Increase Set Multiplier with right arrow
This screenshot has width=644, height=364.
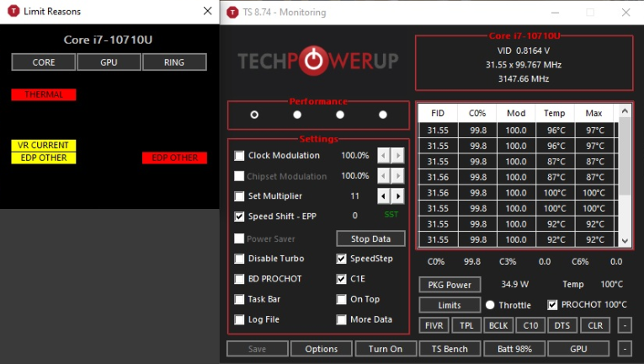[x=397, y=196]
